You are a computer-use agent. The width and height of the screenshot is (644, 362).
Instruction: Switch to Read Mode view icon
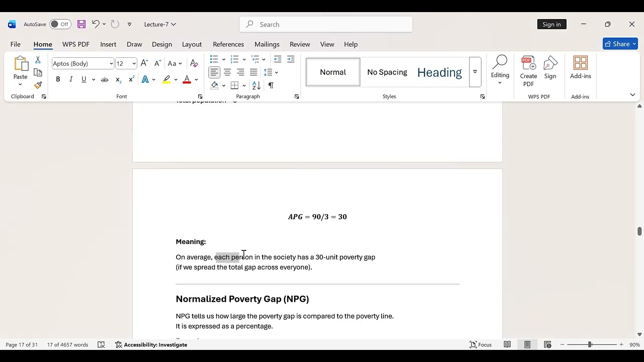(507, 345)
